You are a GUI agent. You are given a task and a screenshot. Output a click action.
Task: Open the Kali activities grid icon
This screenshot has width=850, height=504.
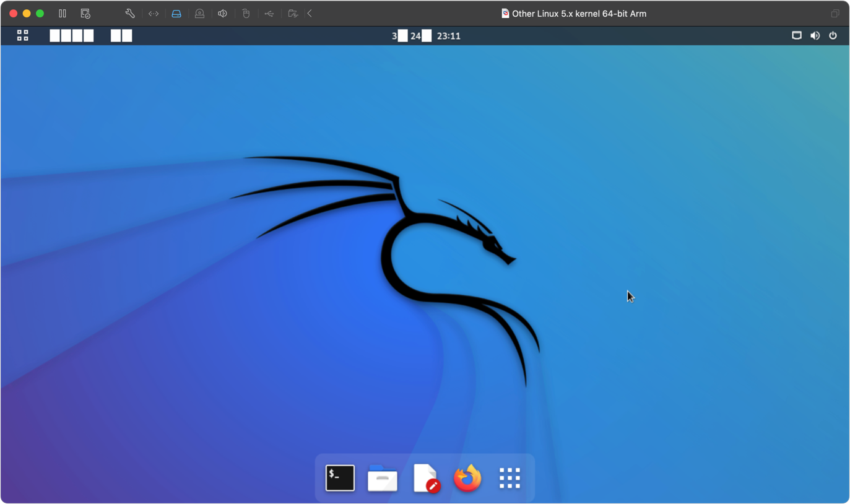click(x=23, y=36)
